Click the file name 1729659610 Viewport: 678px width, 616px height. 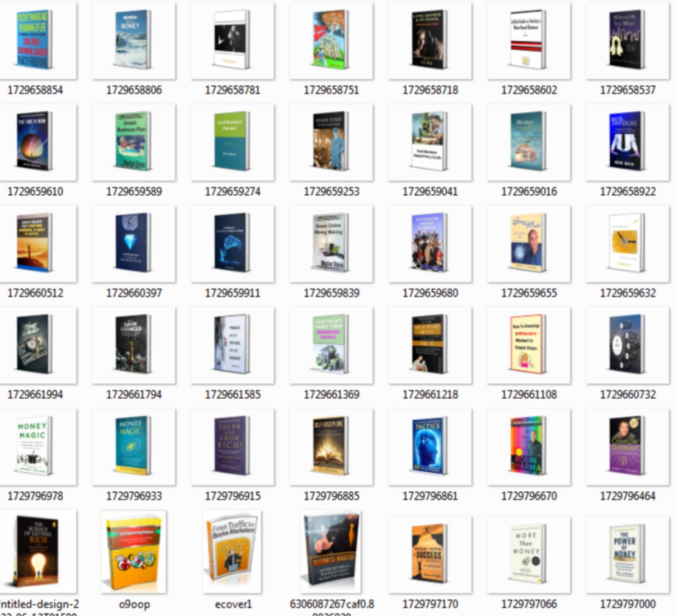click(35, 192)
